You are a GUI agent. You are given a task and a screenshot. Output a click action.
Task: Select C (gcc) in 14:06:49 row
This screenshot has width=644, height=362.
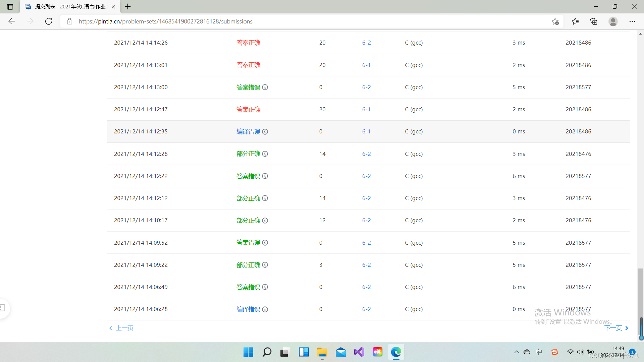point(414,287)
